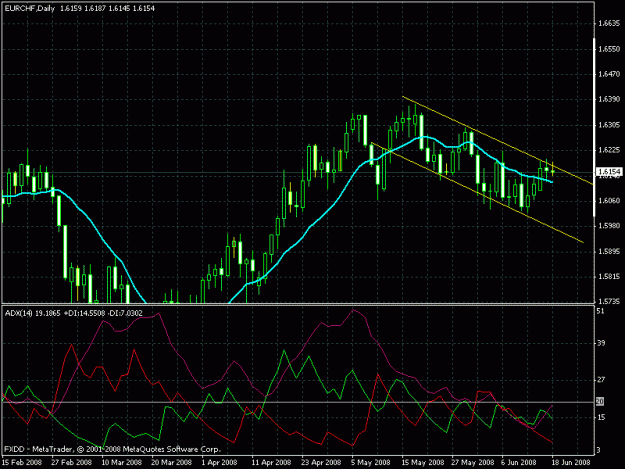Click the 18 Jun 2008 date label
625x469 pixels.
tap(571, 463)
